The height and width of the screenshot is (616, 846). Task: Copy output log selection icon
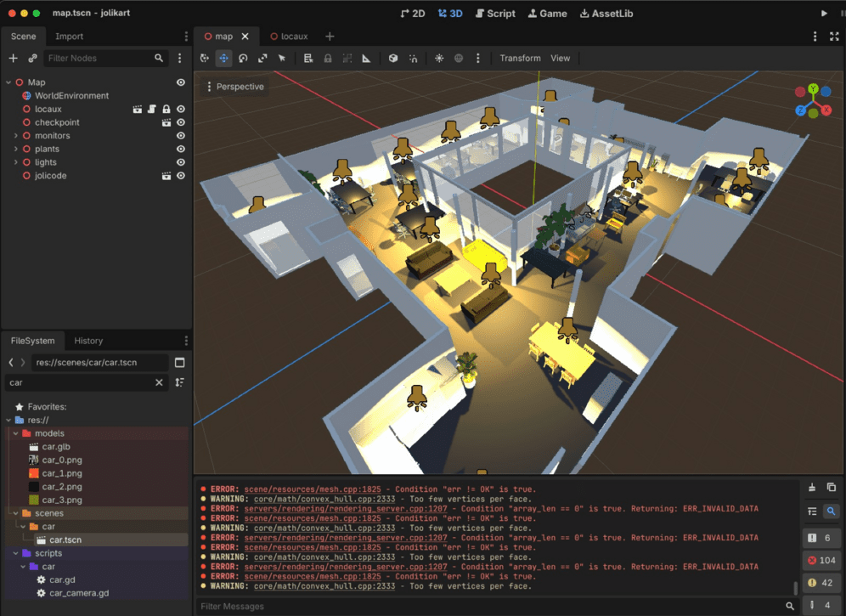832,488
